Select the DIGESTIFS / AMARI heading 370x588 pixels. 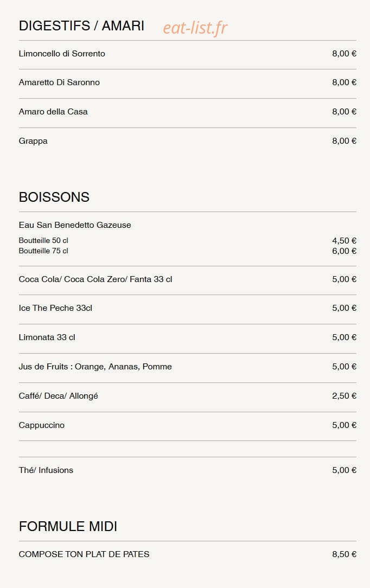tap(81, 26)
